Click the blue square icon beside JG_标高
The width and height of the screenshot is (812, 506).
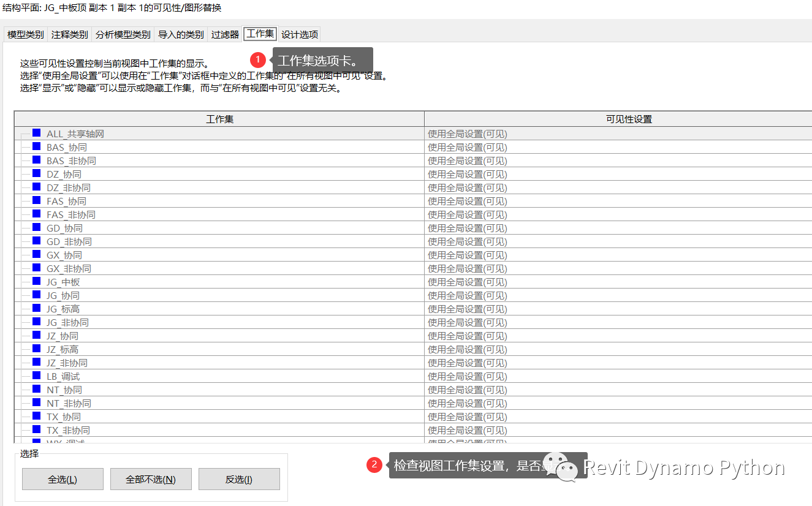click(37, 308)
